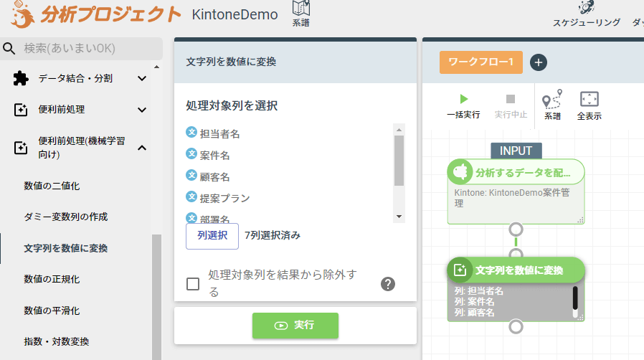
Task: Click resize handle of the INPUT node
Action: (580, 220)
